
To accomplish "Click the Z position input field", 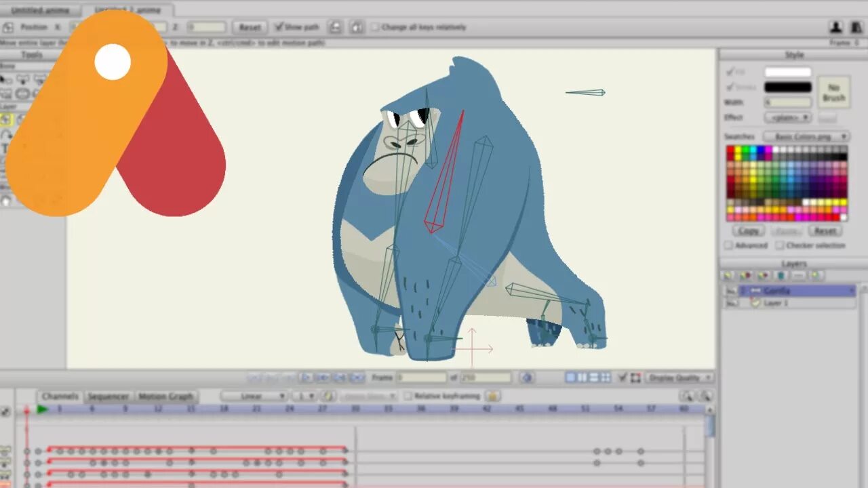I will pyautogui.click(x=206, y=27).
